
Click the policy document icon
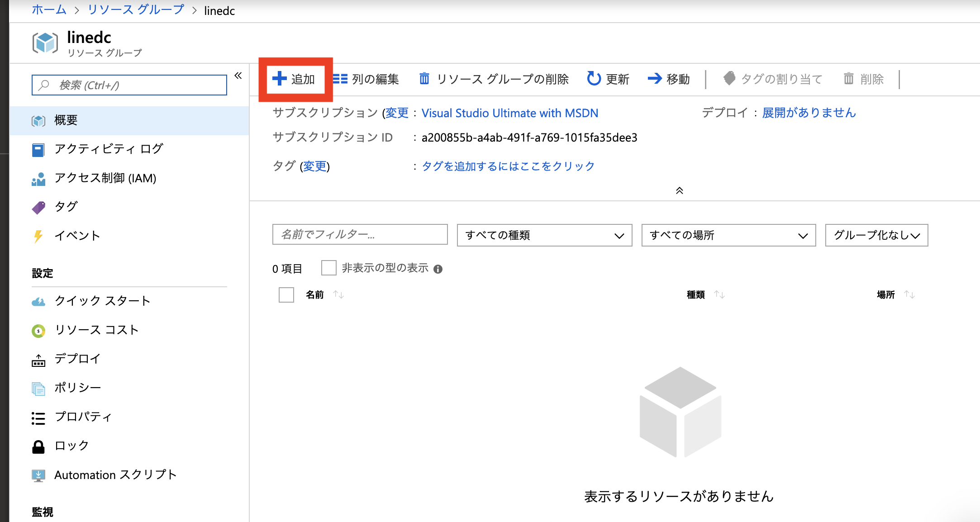[38, 389]
